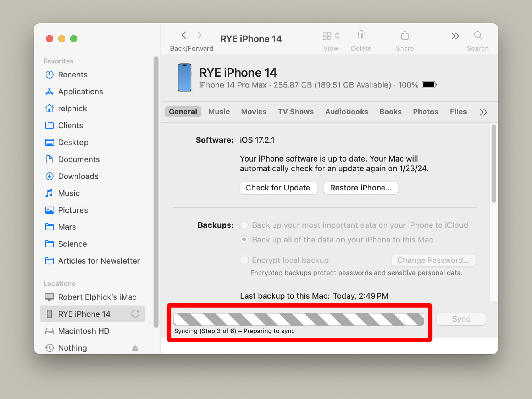Open the View grid icon

327,35
